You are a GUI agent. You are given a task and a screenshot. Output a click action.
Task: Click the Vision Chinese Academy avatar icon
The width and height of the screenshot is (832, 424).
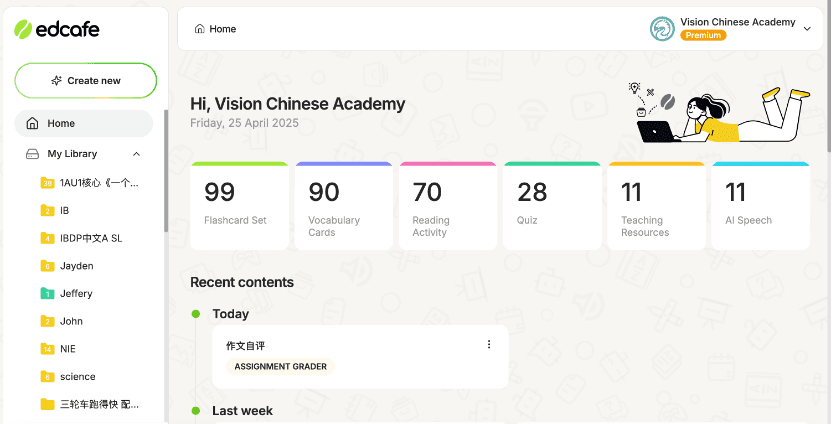(x=662, y=29)
